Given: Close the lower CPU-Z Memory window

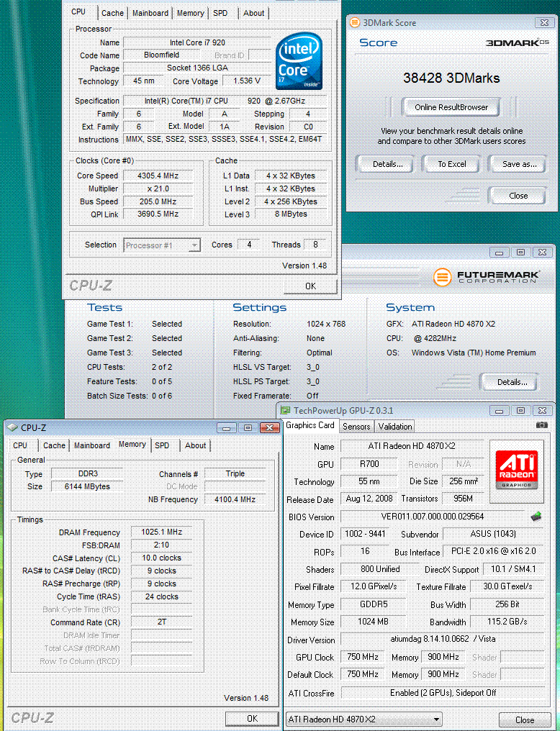Looking at the screenshot, I should point(269,427).
